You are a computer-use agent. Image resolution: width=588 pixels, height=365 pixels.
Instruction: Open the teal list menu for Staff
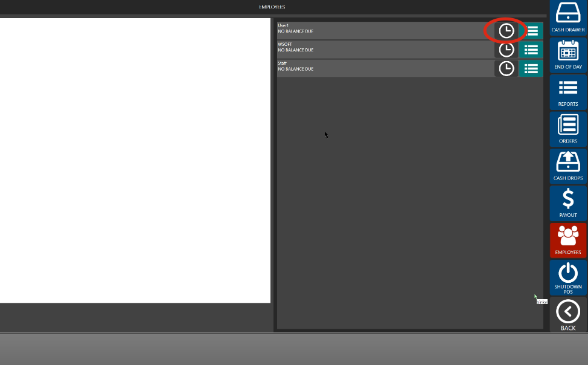click(531, 68)
